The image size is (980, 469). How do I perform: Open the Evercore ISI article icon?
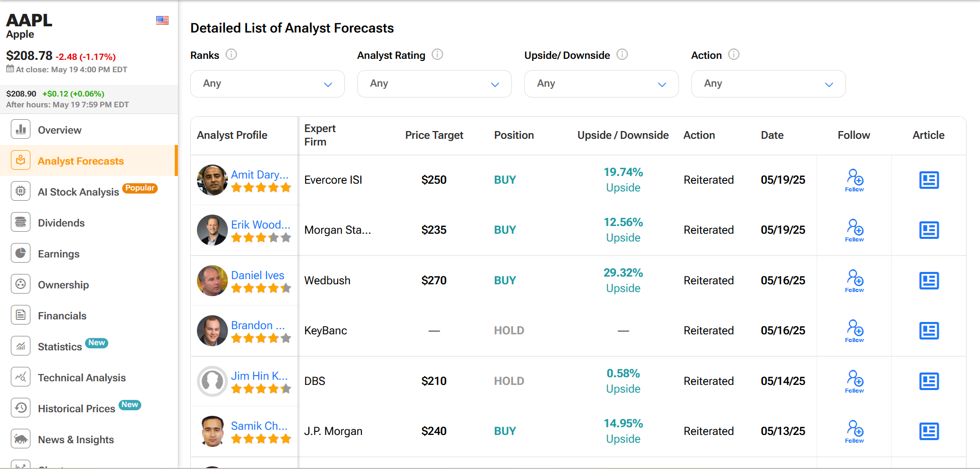929,180
